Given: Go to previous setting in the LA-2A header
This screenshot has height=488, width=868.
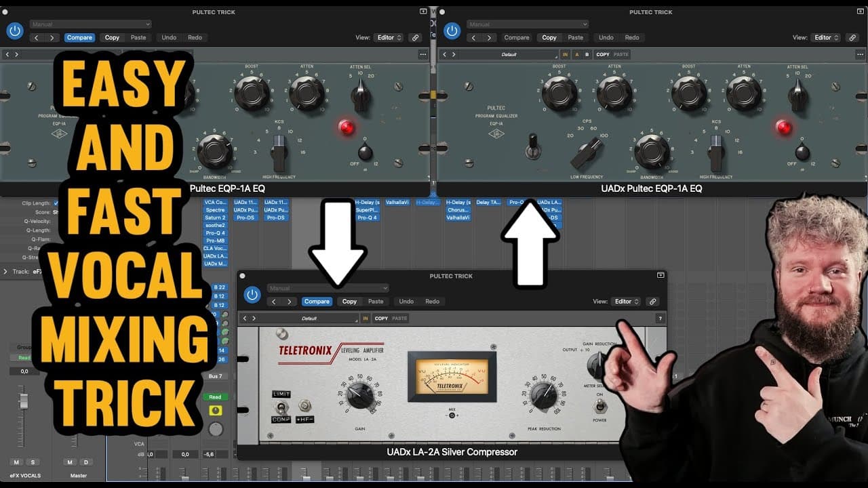Looking at the screenshot, I should [274, 302].
